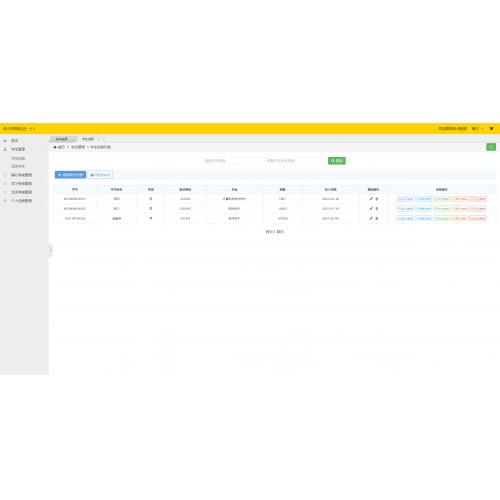Expand the last sidebar menu group at the bottom

(23, 201)
